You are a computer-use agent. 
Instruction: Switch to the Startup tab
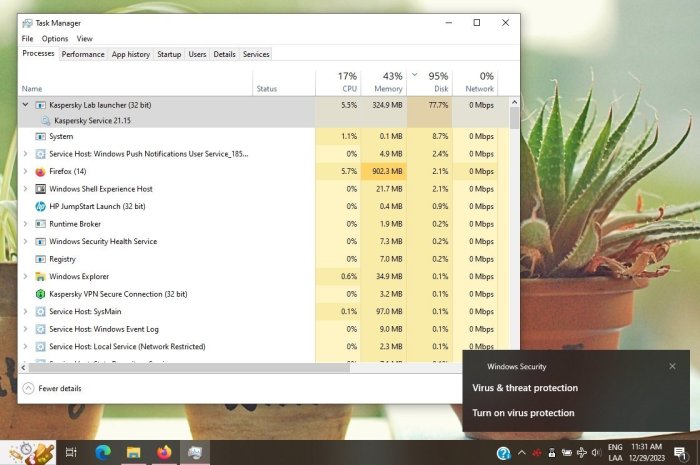pyautogui.click(x=169, y=54)
